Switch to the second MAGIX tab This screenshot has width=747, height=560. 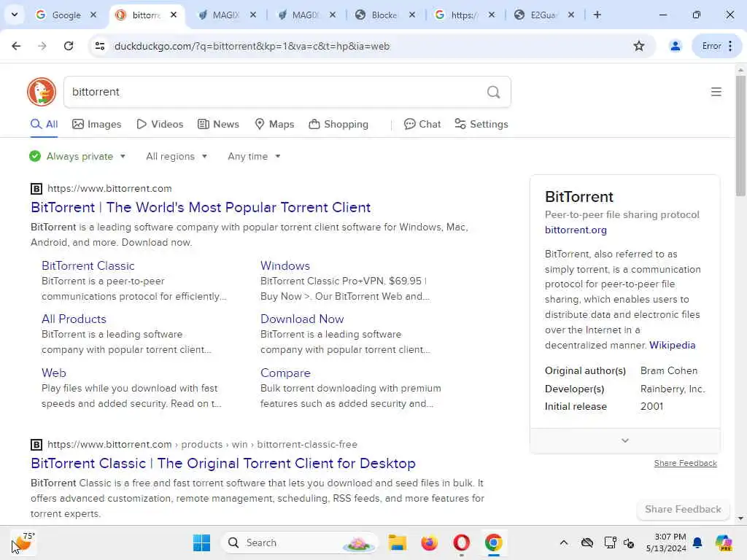pos(306,15)
